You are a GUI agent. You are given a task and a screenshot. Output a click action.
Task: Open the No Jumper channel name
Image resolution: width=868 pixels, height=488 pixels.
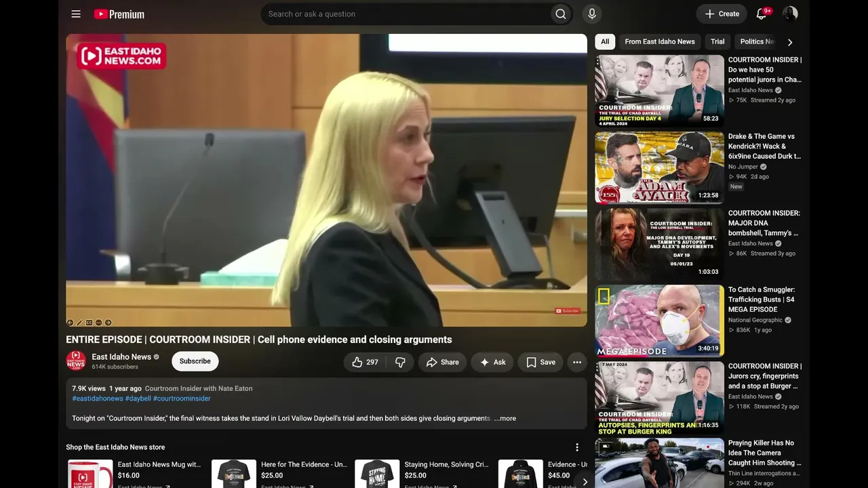[x=743, y=167]
